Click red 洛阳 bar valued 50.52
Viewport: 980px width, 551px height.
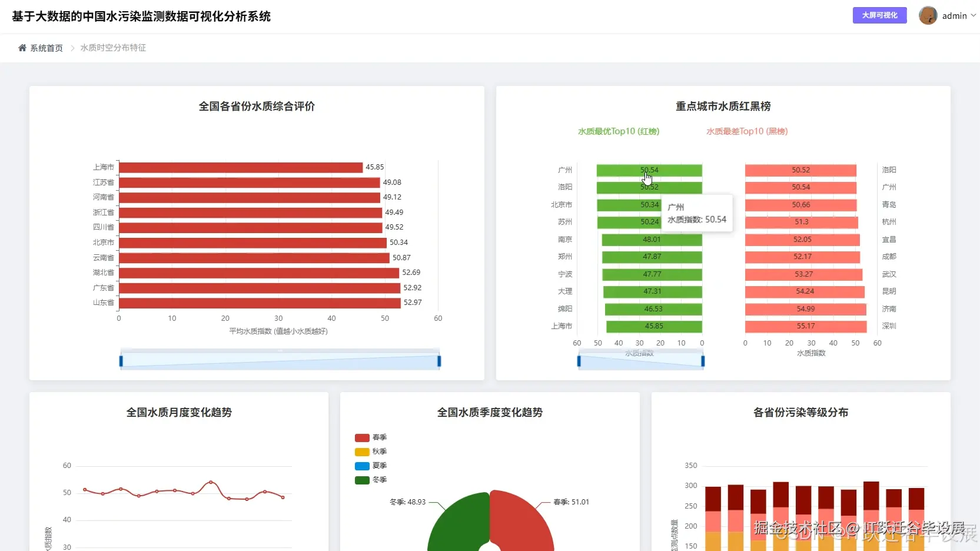pyautogui.click(x=800, y=170)
